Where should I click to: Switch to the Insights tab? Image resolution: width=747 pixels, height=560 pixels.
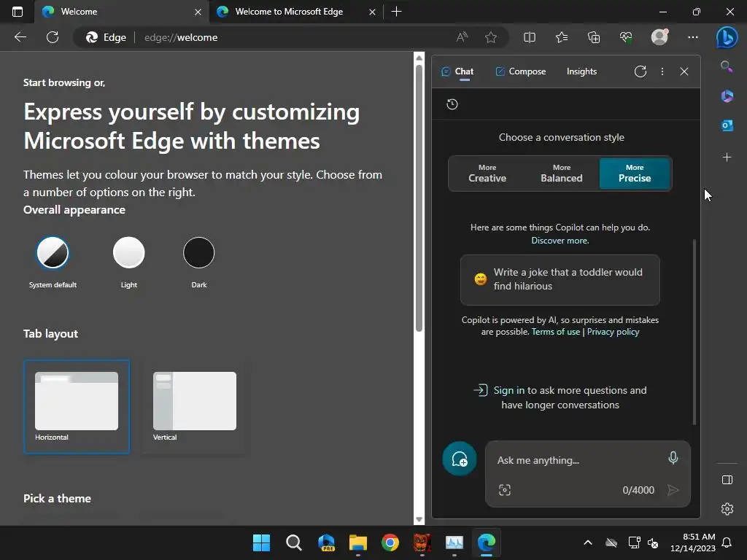point(581,71)
